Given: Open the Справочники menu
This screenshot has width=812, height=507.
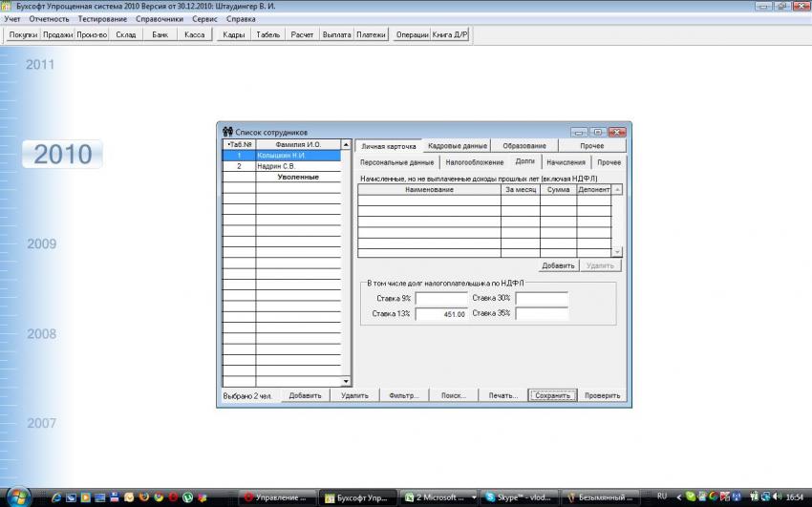Looking at the screenshot, I should tap(160, 19).
